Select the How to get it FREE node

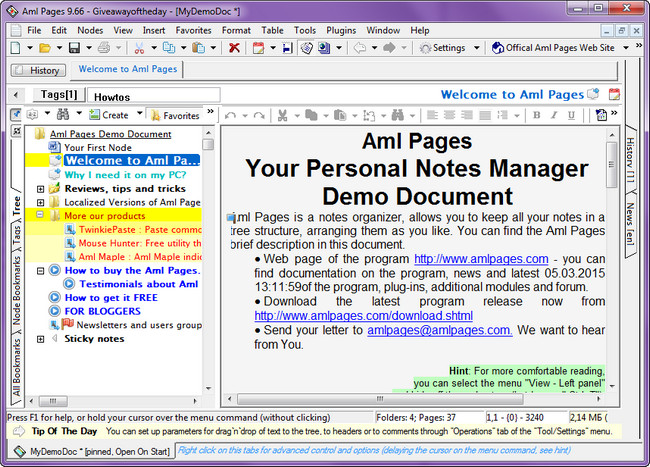click(x=111, y=298)
